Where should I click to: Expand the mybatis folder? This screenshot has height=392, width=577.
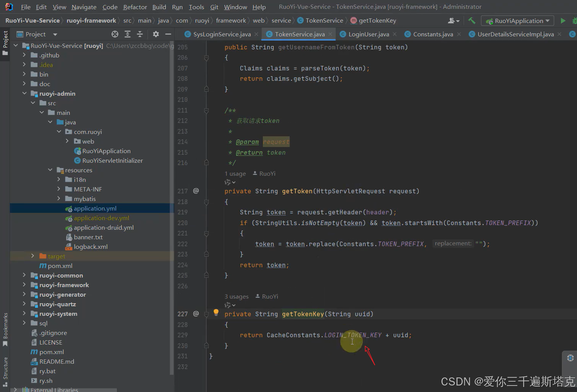click(59, 199)
